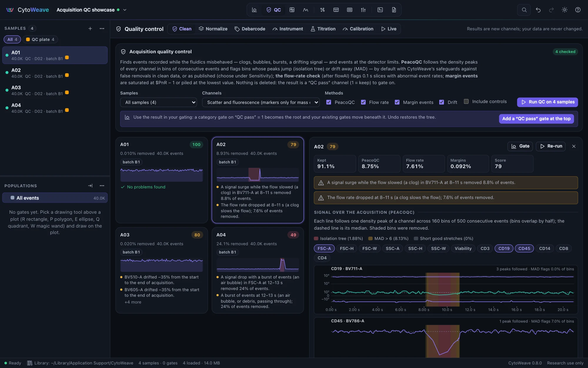Open the sliders settings icon in toolbar

click(363, 10)
